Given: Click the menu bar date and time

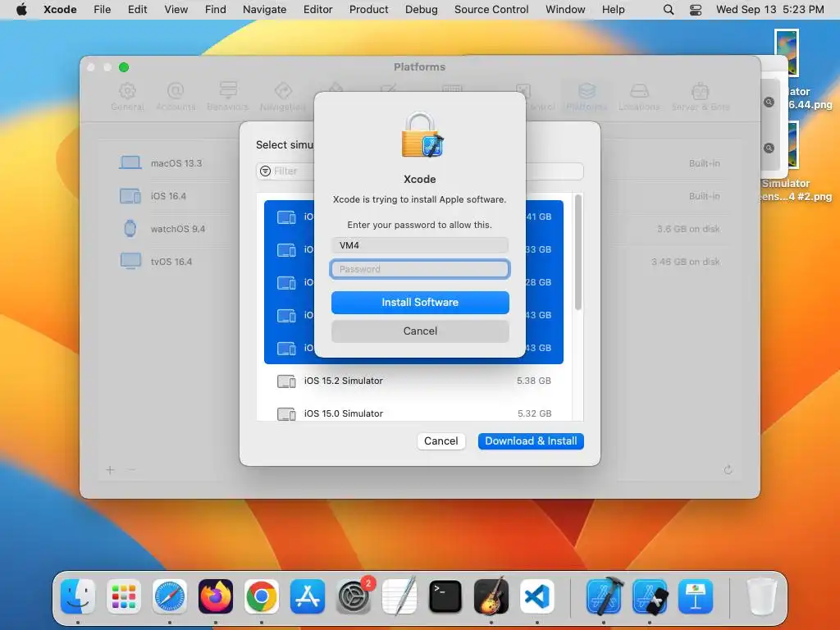Looking at the screenshot, I should tap(769, 10).
